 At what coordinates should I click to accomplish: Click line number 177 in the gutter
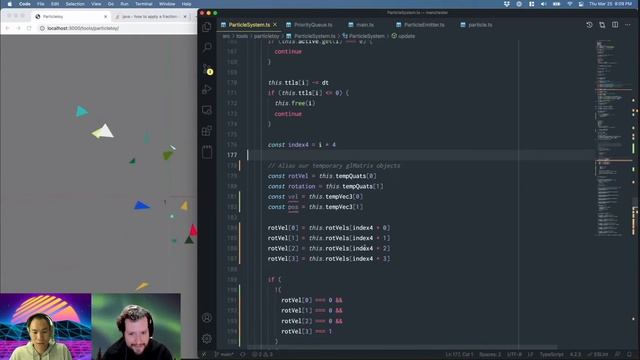pos(232,155)
